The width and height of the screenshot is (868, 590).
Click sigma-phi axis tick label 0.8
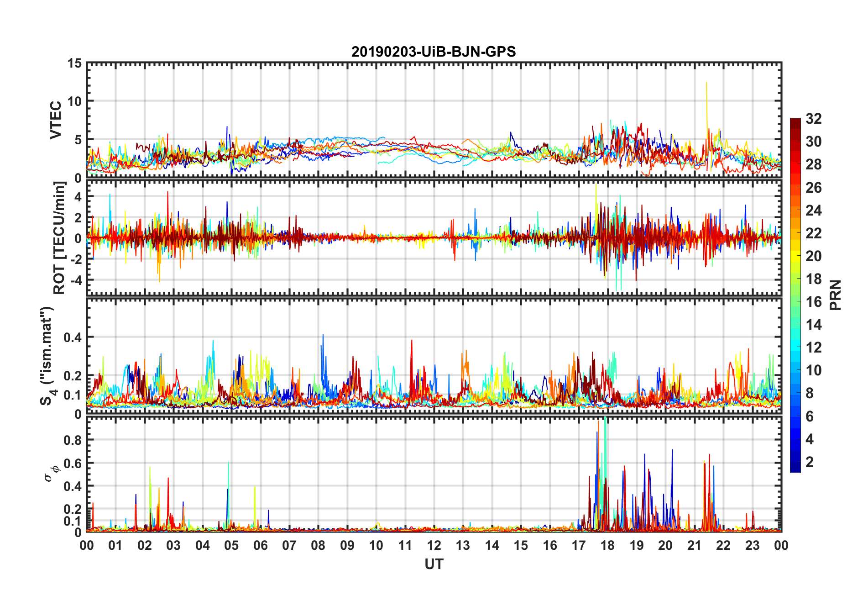pos(73,440)
